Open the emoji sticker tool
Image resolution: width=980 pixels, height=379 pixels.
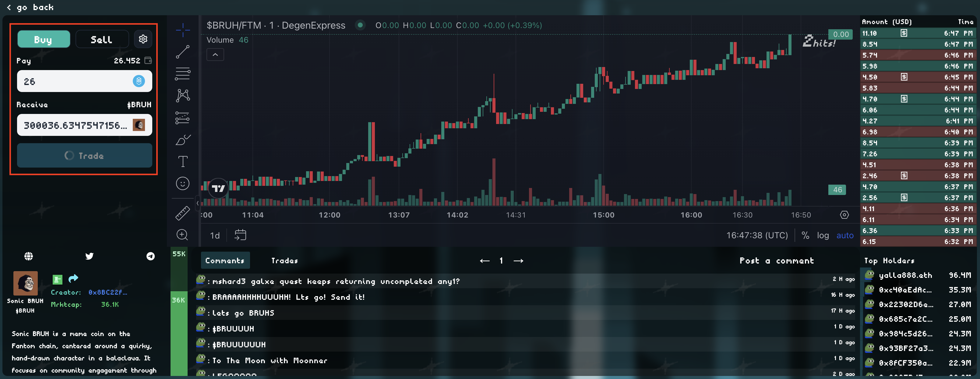pos(183,183)
